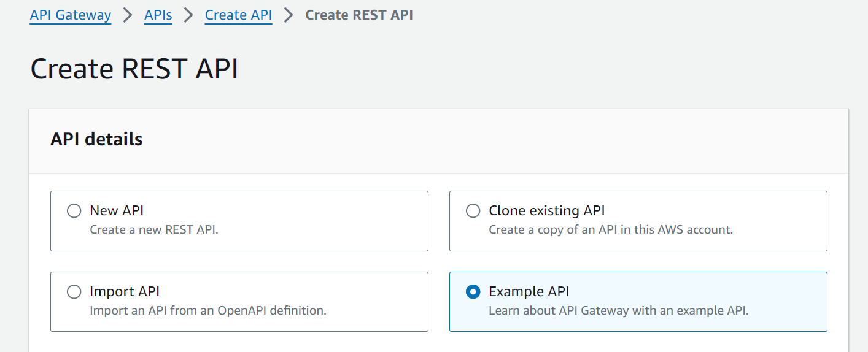Screen dimensions: 868x352
Task: Choose the Clone existing API radio button
Action: tap(473, 211)
